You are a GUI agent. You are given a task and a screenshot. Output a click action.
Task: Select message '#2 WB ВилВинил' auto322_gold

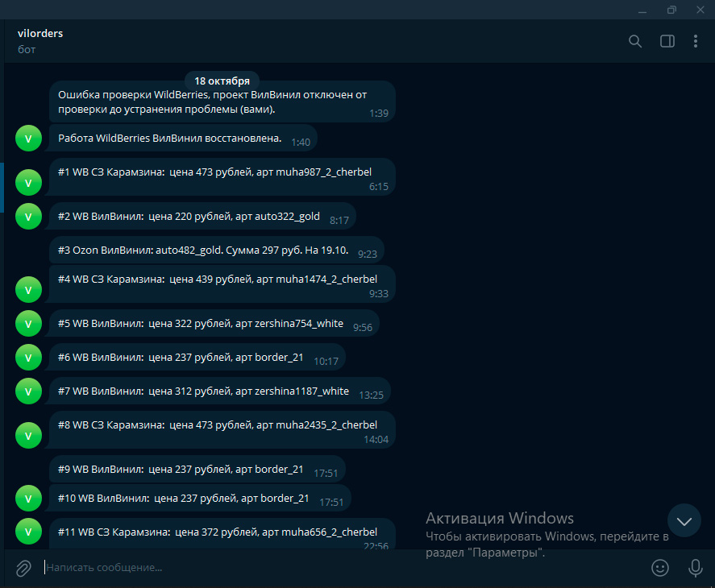pos(202,216)
